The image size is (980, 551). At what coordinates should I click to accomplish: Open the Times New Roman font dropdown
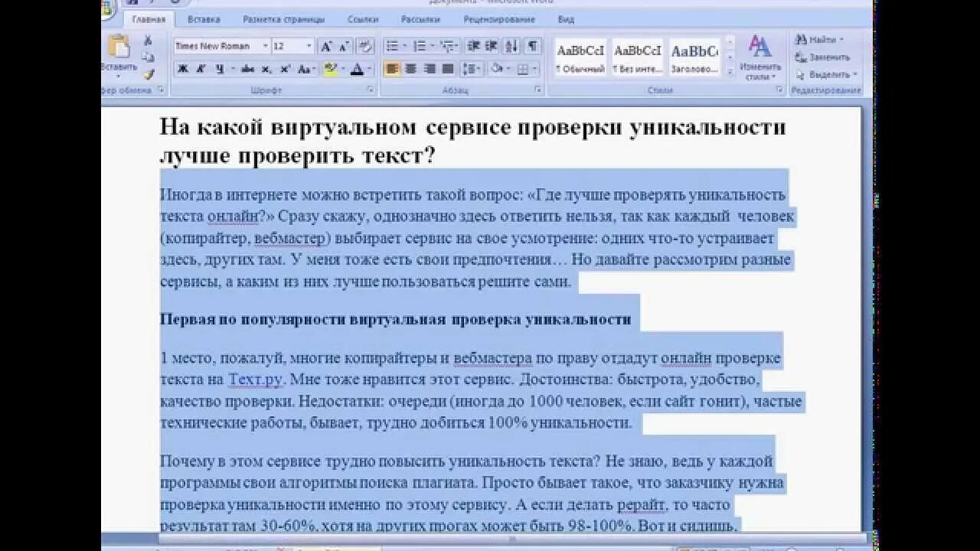coord(265,46)
